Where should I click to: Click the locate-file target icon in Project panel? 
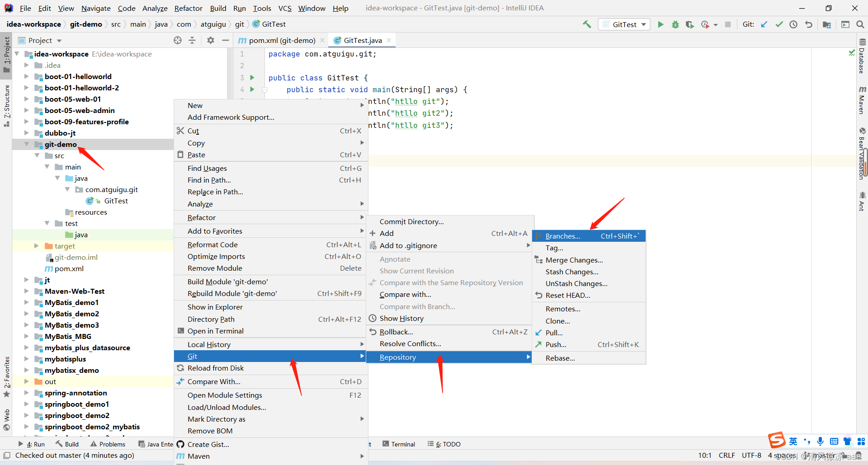point(178,40)
